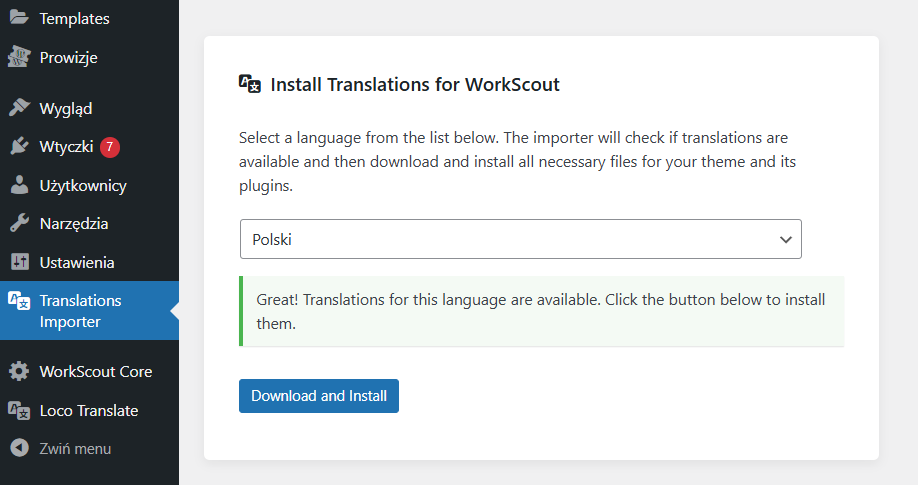Click the Install Translations heading icon
918x485 pixels.
point(250,84)
